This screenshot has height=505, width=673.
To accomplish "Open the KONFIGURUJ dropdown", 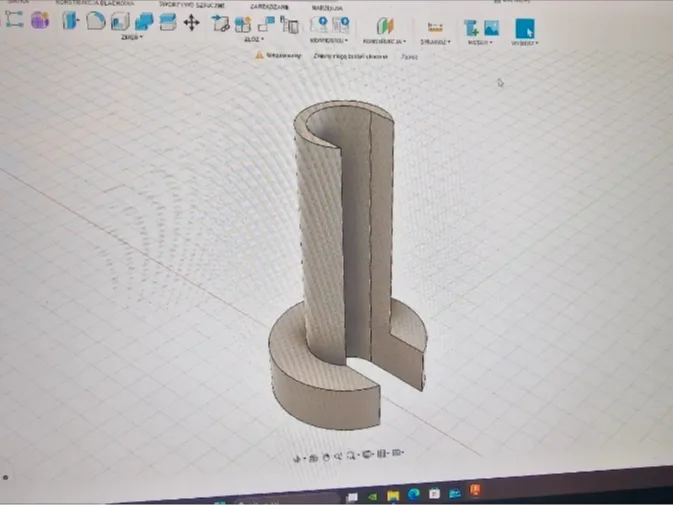I will tap(328, 41).
